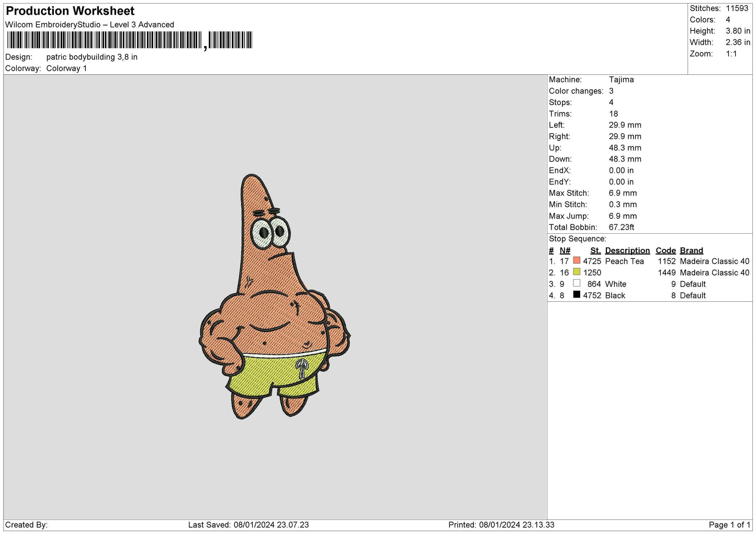Click the Right value 29.9 mm
Screen dimensions: 756x534
tap(625, 137)
